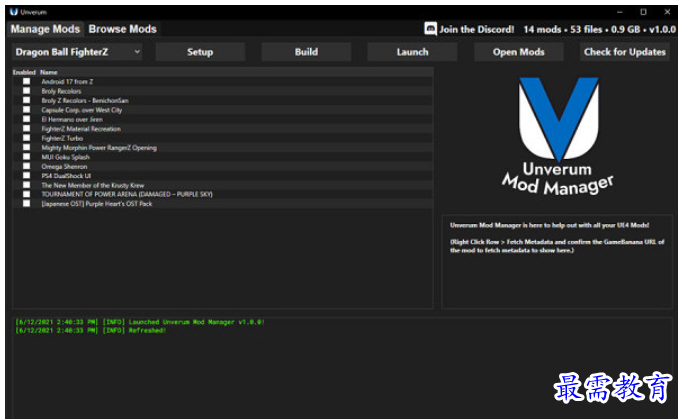Screen dimensions: 678x419
Task: Select FighterZ Material Recreation name
Action: (81, 129)
